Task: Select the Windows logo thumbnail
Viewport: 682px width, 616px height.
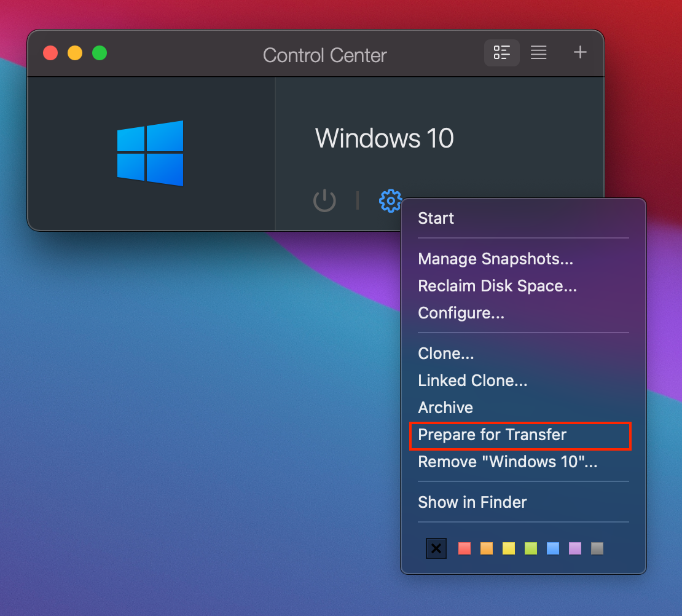Action: (x=151, y=153)
